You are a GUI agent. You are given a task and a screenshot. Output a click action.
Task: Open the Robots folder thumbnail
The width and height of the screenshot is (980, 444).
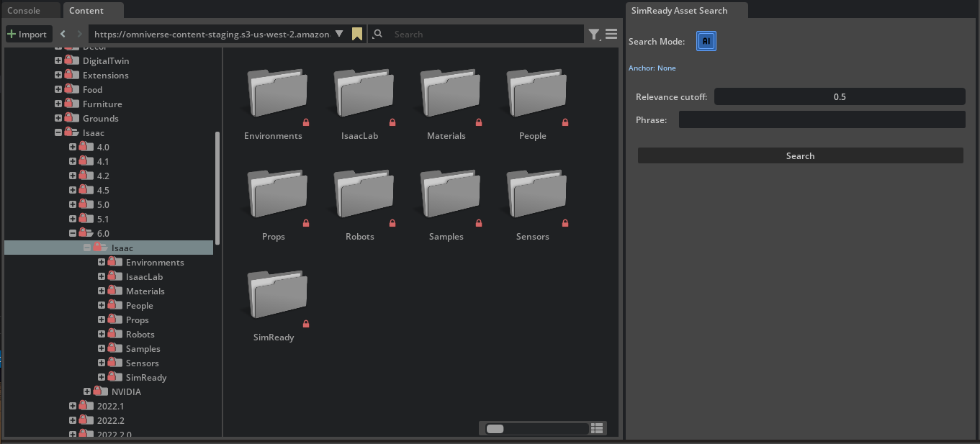point(364,194)
